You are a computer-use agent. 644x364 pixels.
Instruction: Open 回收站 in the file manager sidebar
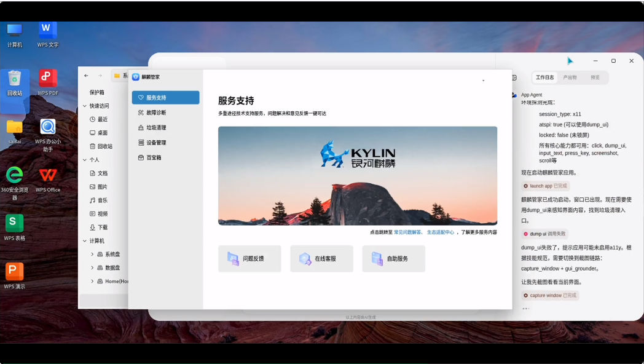101,146
